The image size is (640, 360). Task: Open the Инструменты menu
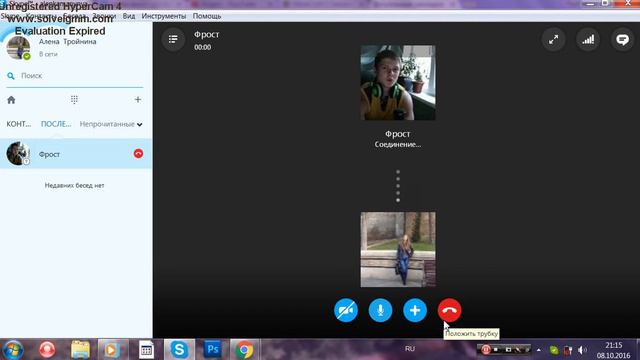[x=164, y=16]
